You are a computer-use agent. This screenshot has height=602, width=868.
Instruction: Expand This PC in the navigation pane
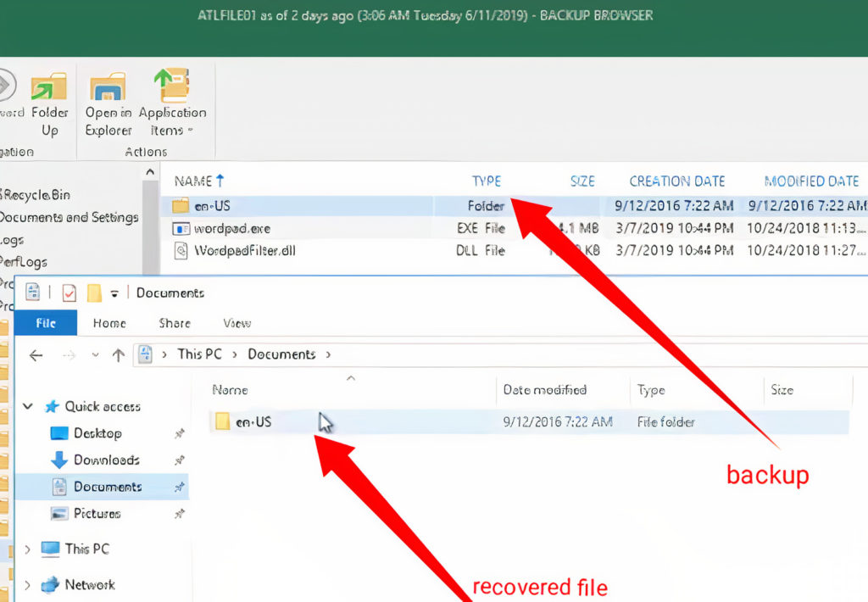pos(26,549)
